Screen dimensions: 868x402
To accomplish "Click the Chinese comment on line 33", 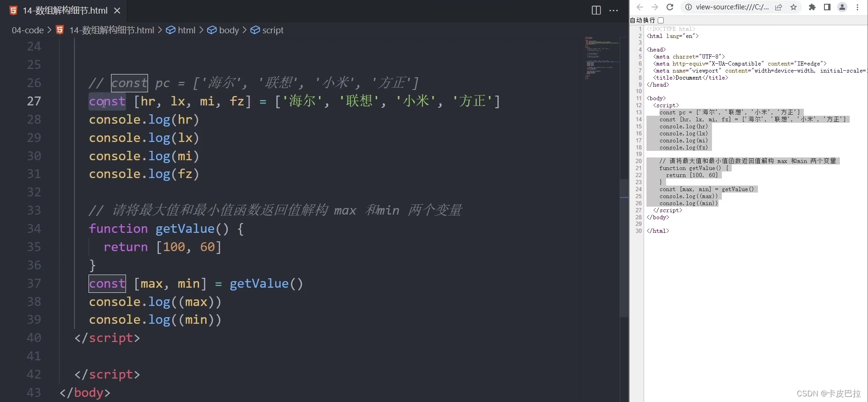I will pos(275,210).
